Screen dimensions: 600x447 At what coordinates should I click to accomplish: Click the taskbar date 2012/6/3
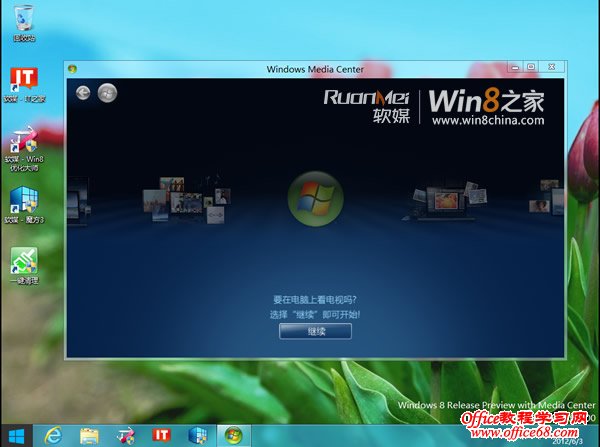[x=567, y=442]
